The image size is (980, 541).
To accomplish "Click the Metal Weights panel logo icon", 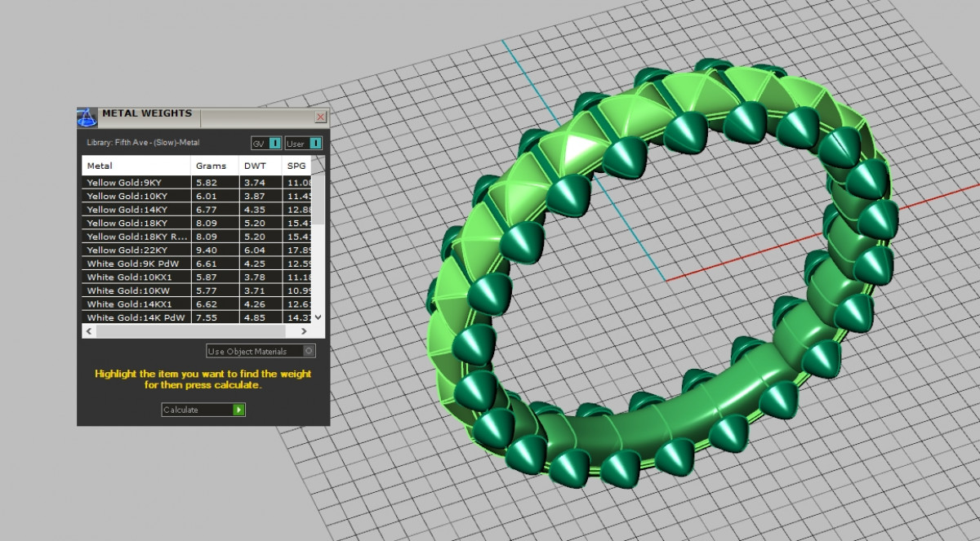I will click(87, 116).
